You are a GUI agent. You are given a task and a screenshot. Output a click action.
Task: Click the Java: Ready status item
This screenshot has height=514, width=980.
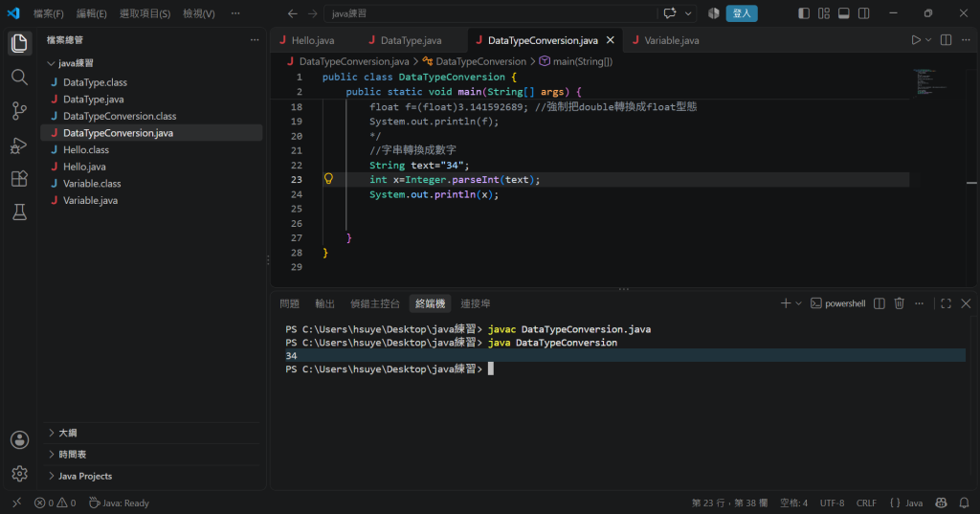click(119, 503)
